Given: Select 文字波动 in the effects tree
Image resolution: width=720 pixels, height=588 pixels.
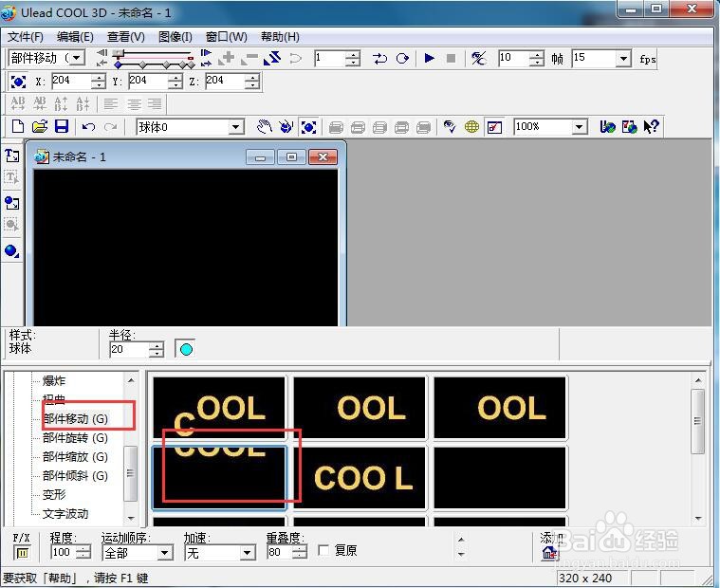Looking at the screenshot, I should 65,514.
